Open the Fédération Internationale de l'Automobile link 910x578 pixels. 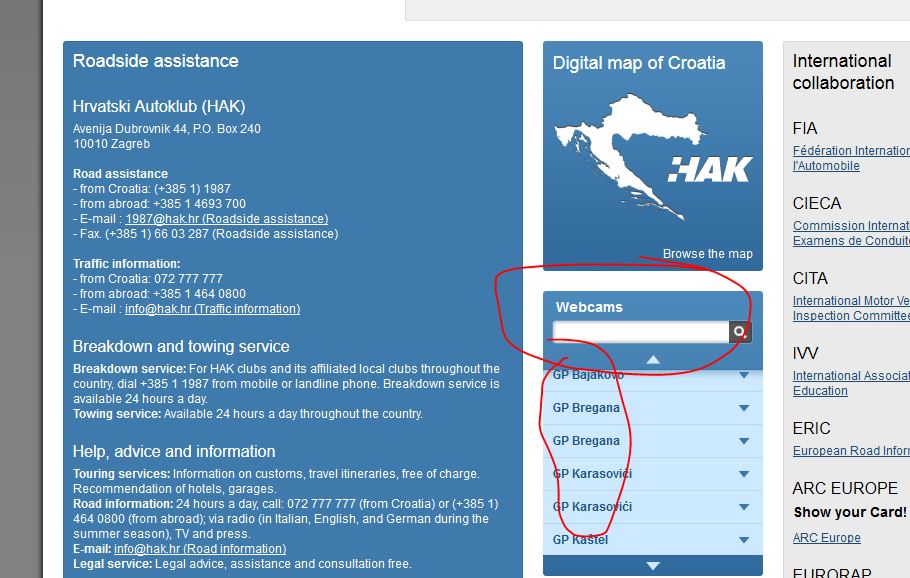[x=851, y=158]
